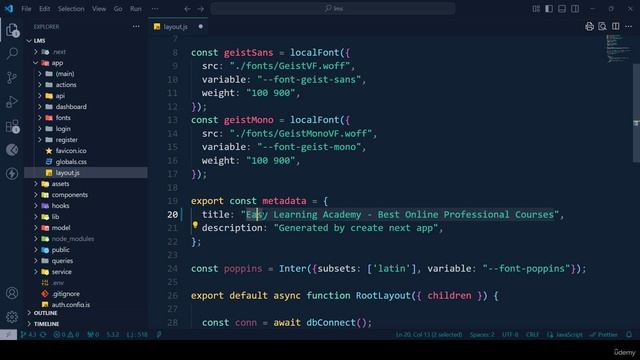This screenshot has height=360, width=640.
Task: Open the Search view in activity bar
Action: click(12, 53)
